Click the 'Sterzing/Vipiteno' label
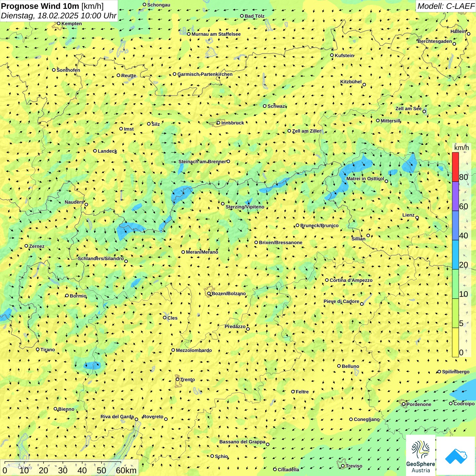476x476 pixels. click(245, 207)
